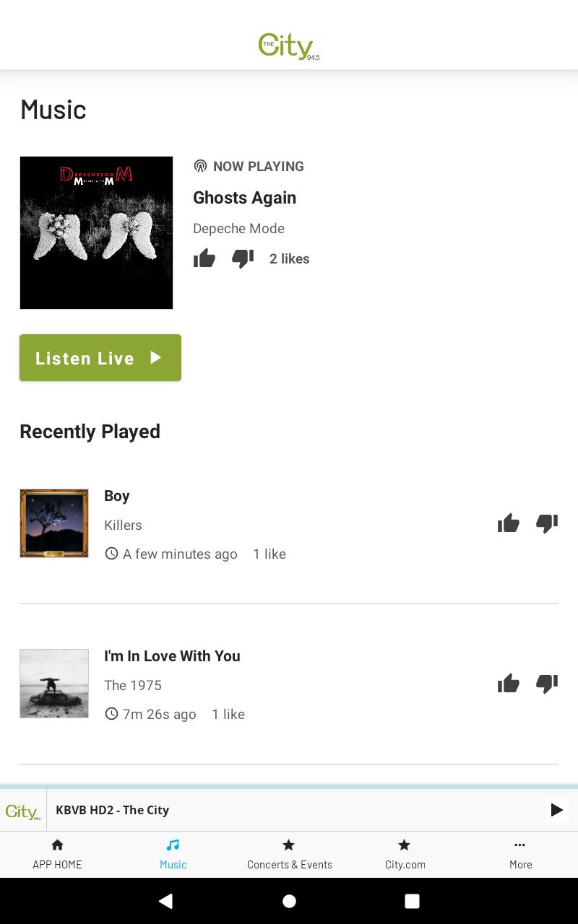Tap the Depeche Mode album artwork

pos(96,232)
